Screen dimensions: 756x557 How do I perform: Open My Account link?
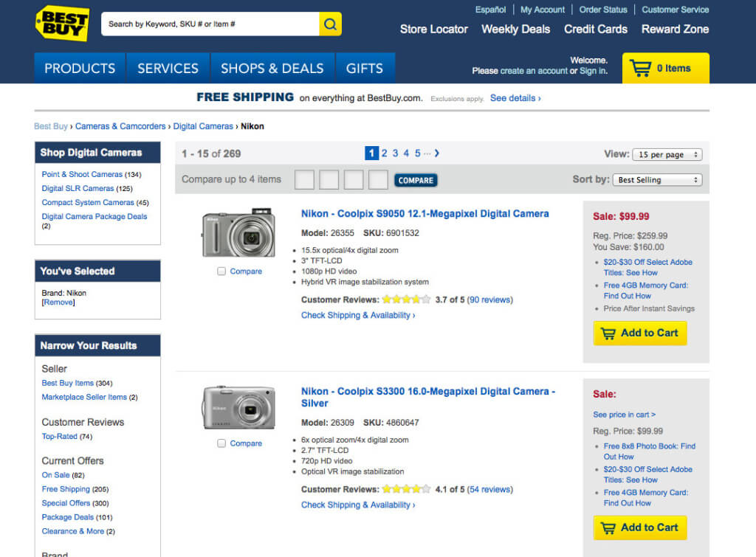click(x=543, y=10)
